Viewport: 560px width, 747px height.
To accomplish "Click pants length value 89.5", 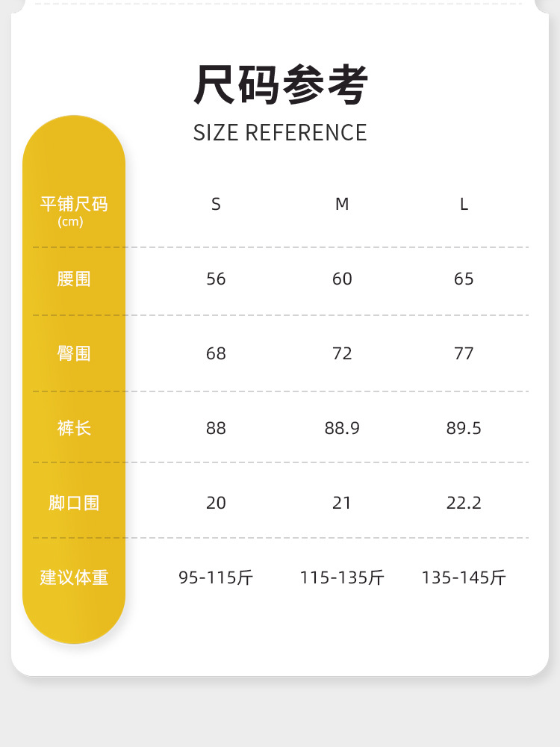I will click(x=464, y=428).
